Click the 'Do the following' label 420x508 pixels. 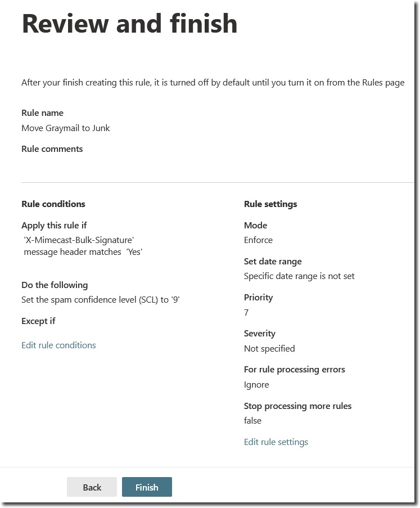(x=55, y=285)
